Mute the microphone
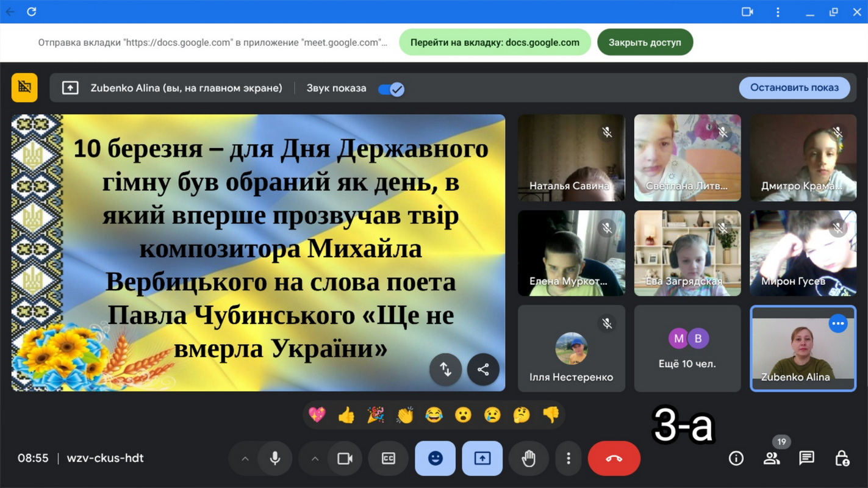868x488 pixels. click(x=275, y=458)
